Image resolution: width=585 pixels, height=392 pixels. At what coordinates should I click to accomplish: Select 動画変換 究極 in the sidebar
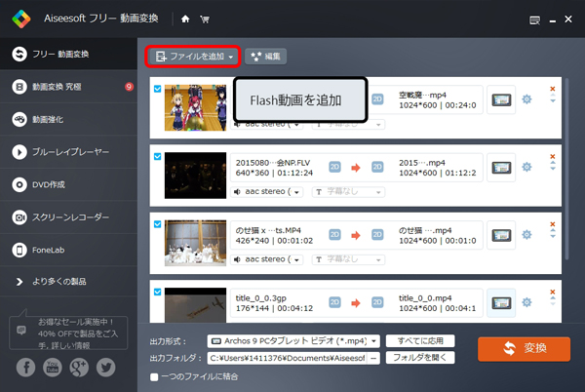(x=68, y=87)
